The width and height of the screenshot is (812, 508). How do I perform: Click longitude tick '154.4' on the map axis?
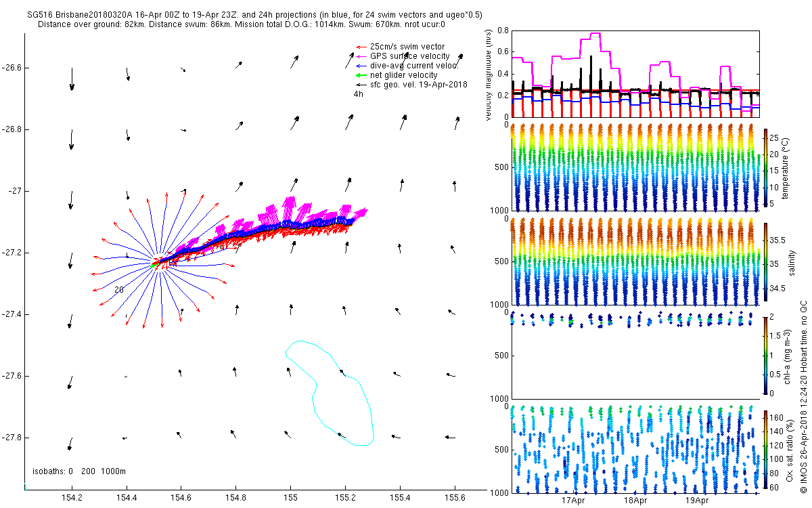coord(126,498)
